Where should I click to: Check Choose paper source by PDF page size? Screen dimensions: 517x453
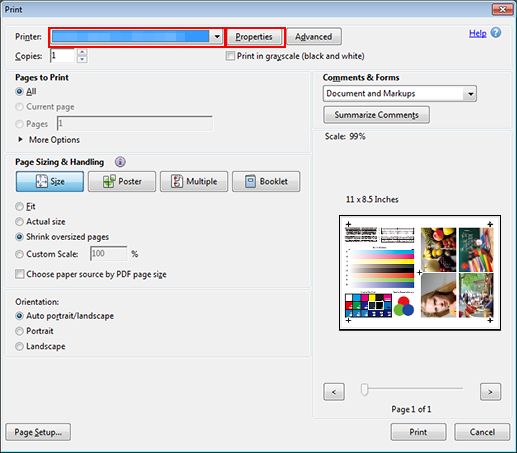tap(20, 274)
